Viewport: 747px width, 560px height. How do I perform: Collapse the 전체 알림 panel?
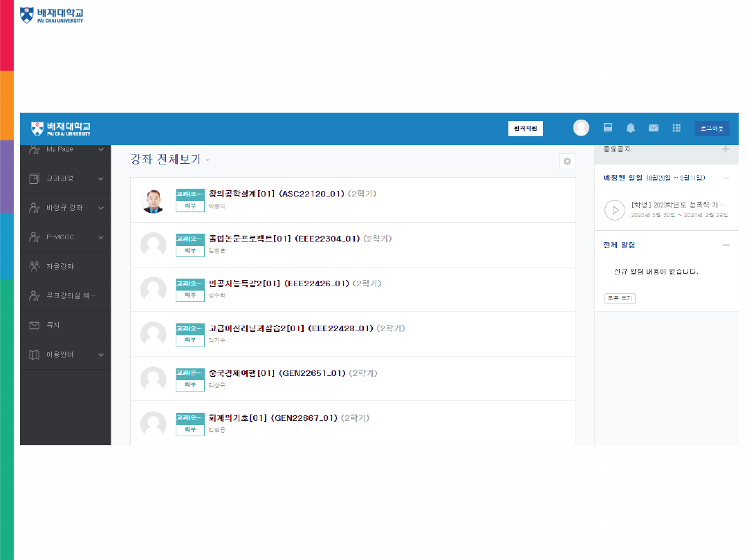[726, 245]
